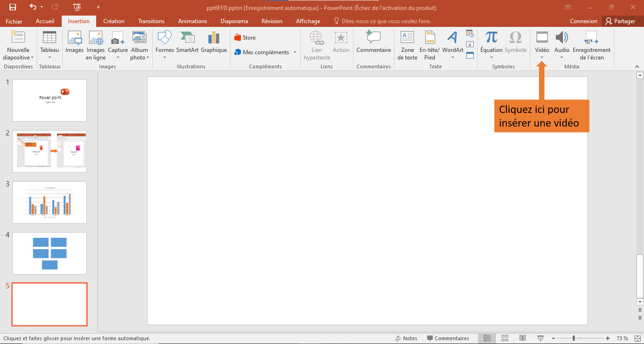The width and height of the screenshot is (644, 344).
Task: Save the presentation with the floppy disk icon
Action: click(x=12, y=7)
